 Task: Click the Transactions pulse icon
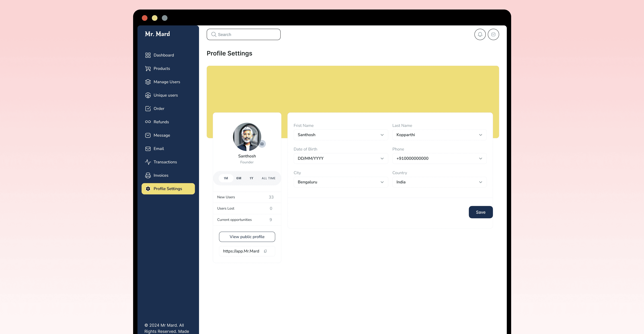pyautogui.click(x=148, y=162)
